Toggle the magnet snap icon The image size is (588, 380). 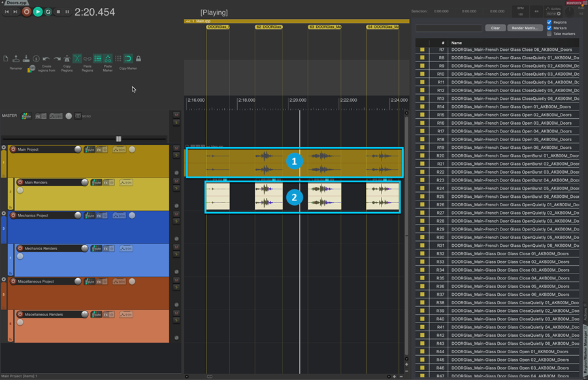pos(128,59)
